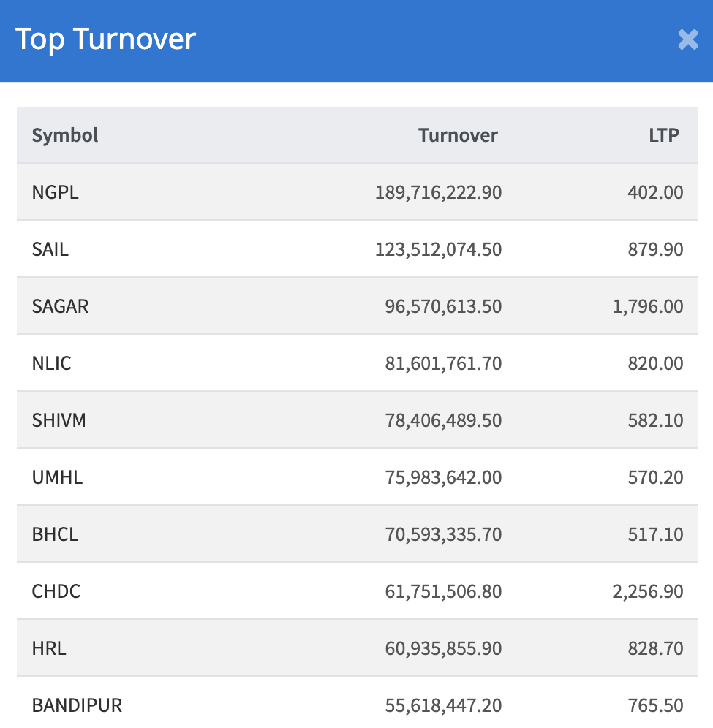Image resolution: width=713 pixels, height=728 pixels.
Task: Click the LTP column header
Action: pos(663,135)
